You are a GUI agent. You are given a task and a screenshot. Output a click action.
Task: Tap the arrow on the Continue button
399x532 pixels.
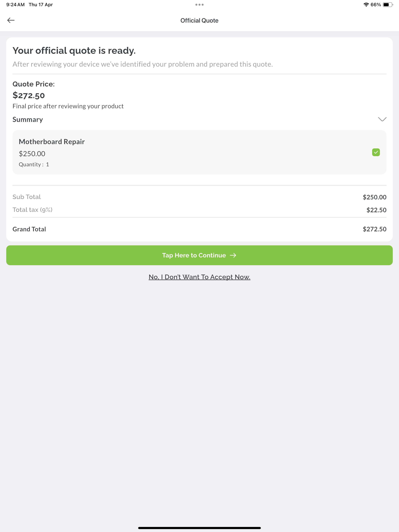point(233,255)
